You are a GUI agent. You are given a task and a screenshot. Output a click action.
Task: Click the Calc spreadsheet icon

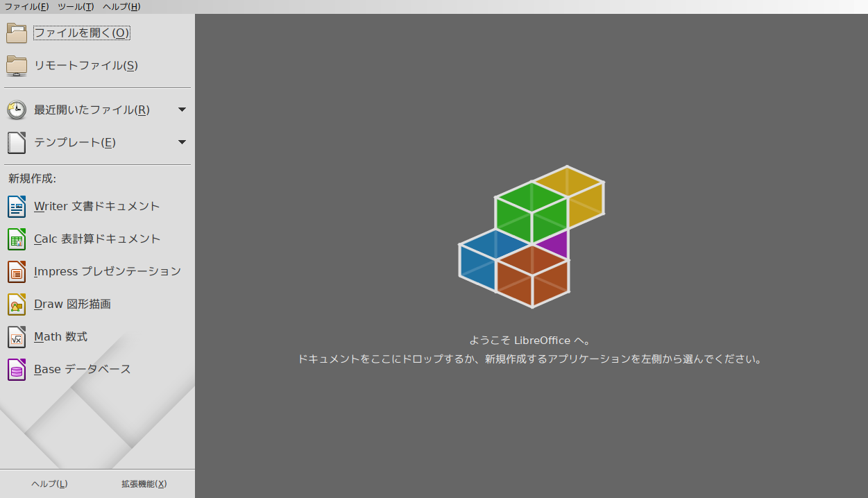pyautogui.click(x=17, y=239)
